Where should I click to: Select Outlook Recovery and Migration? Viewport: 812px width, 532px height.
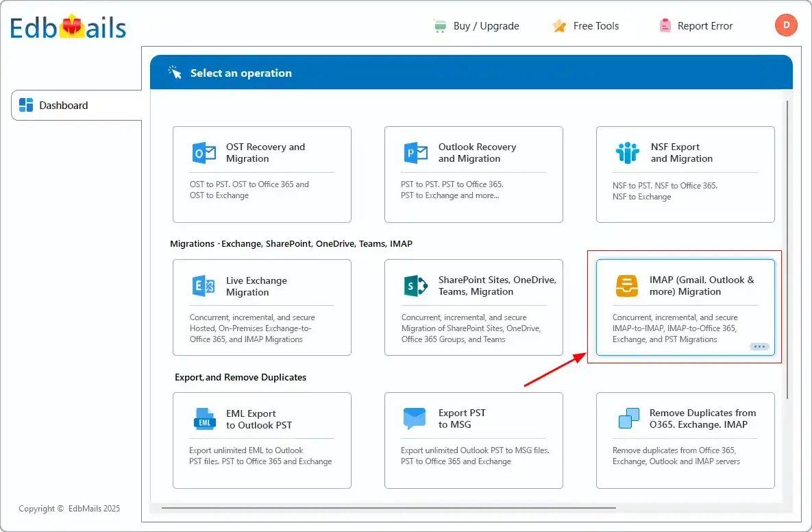pos(474,175)
